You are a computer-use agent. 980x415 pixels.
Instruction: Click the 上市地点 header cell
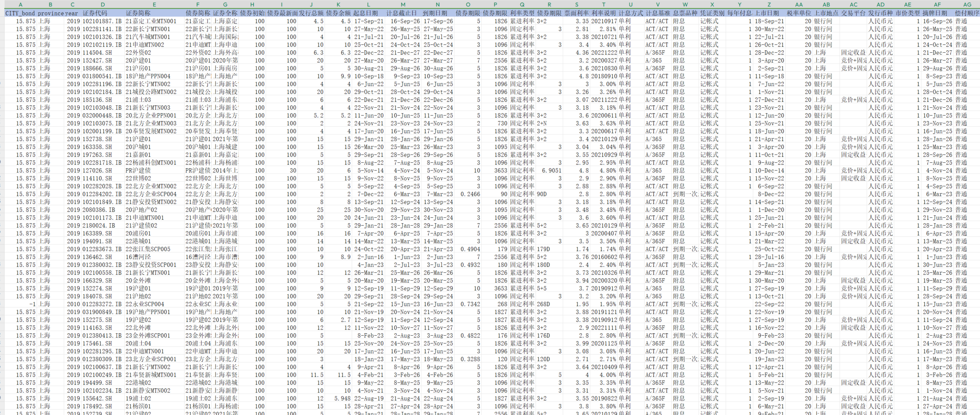[x=826, y=13]
